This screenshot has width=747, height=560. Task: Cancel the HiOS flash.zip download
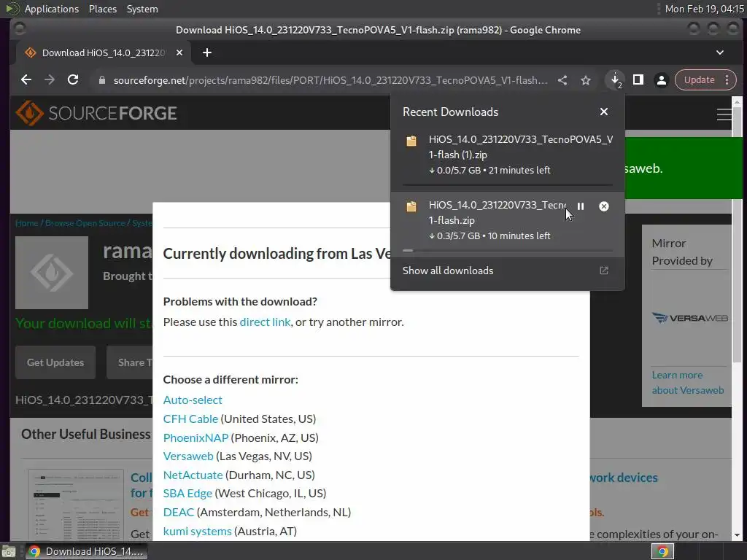click(603, 206)
